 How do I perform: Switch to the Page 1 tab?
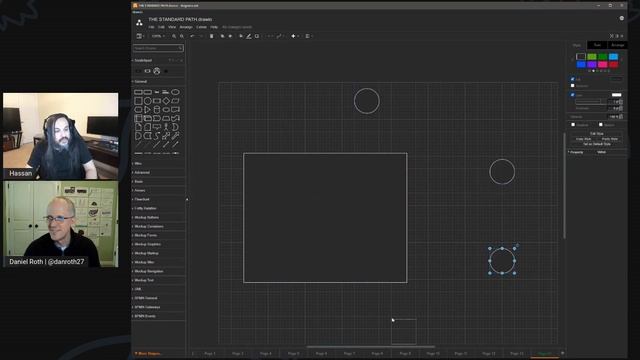tap(210, 353)
